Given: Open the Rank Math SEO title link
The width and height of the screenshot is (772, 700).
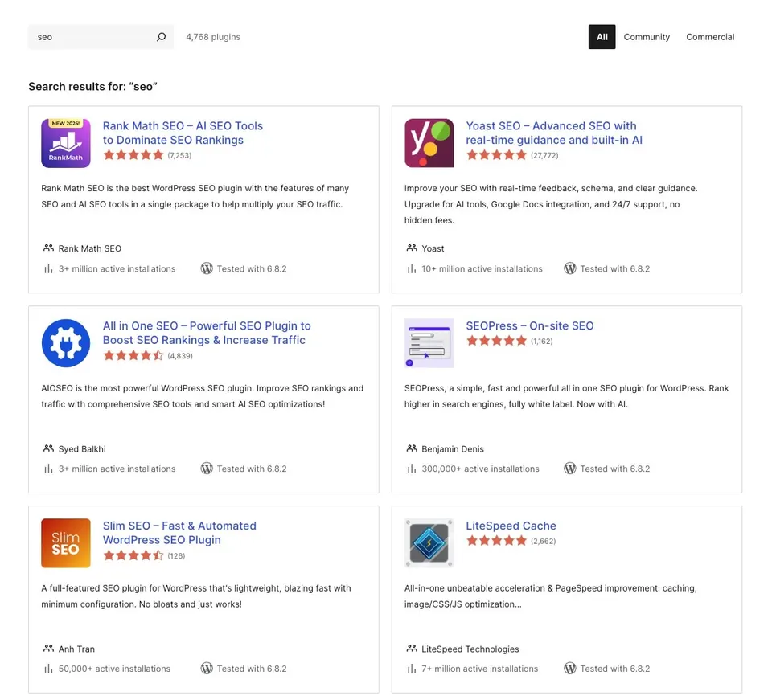Looking at the screenshot, I should click(x=183, y=133).
